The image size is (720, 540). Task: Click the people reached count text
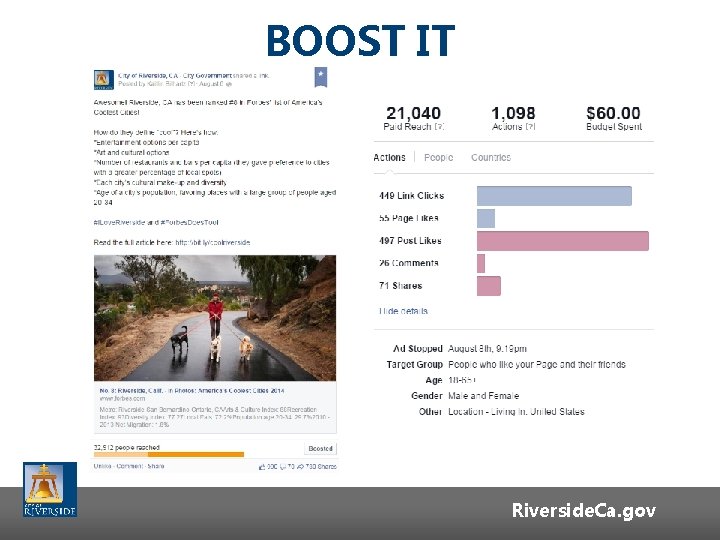pyautogui.click(x=127, y=447)
